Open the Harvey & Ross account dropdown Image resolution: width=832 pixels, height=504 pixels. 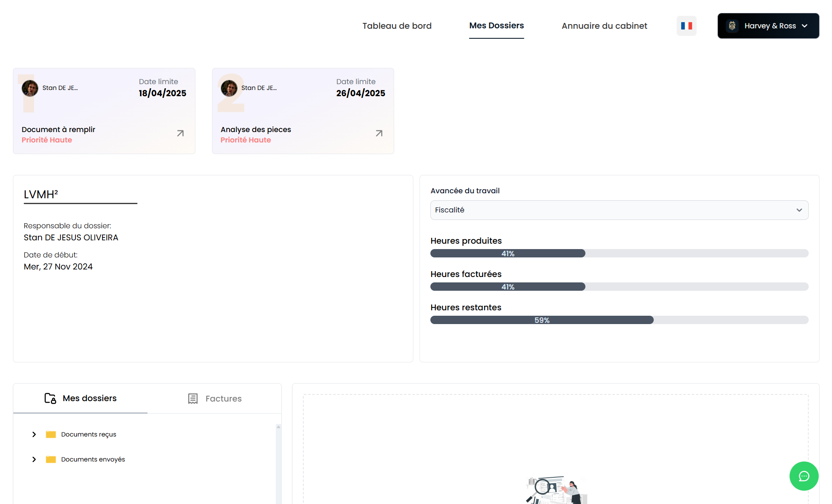tap(768, 26)
